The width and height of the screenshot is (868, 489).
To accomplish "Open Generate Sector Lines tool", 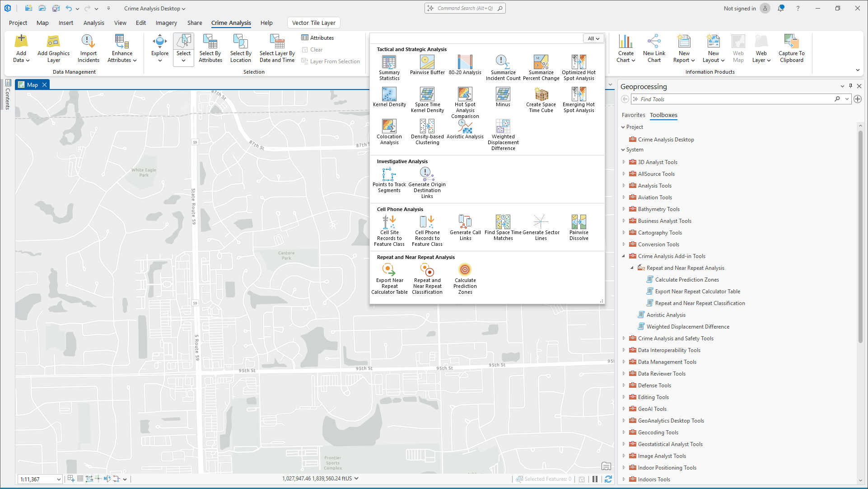I will click(541, 228).
